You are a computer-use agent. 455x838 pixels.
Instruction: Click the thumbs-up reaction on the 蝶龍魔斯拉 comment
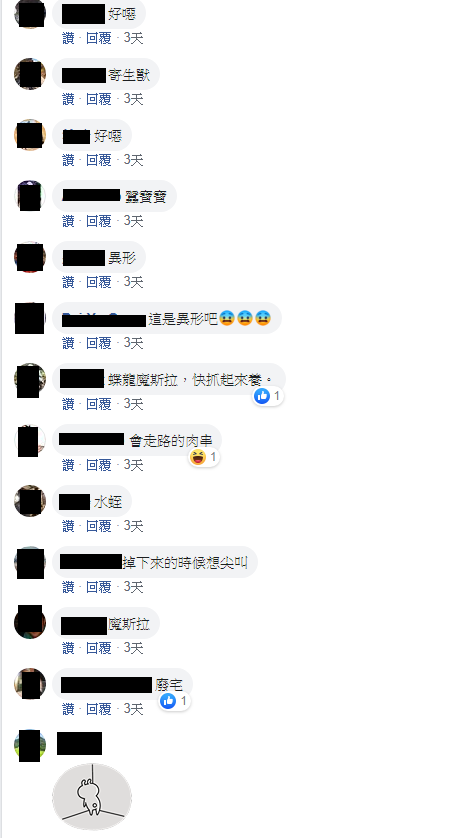coord(268,396)
